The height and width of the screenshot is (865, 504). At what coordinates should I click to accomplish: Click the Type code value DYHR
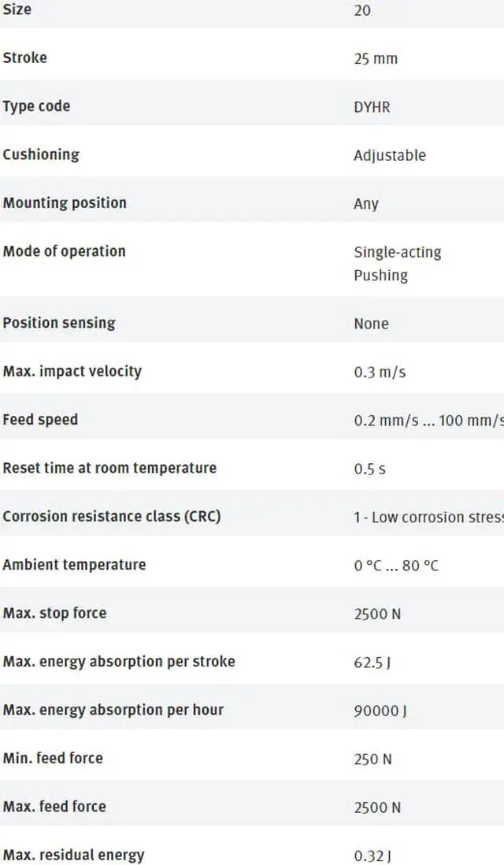coord(372,107)
